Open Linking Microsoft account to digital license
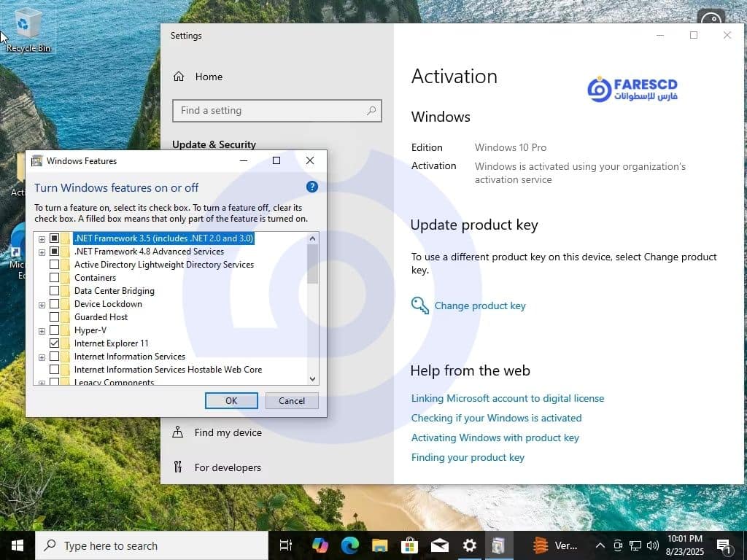The height and width of the screenshot is (560, 747). coord(508,398)
